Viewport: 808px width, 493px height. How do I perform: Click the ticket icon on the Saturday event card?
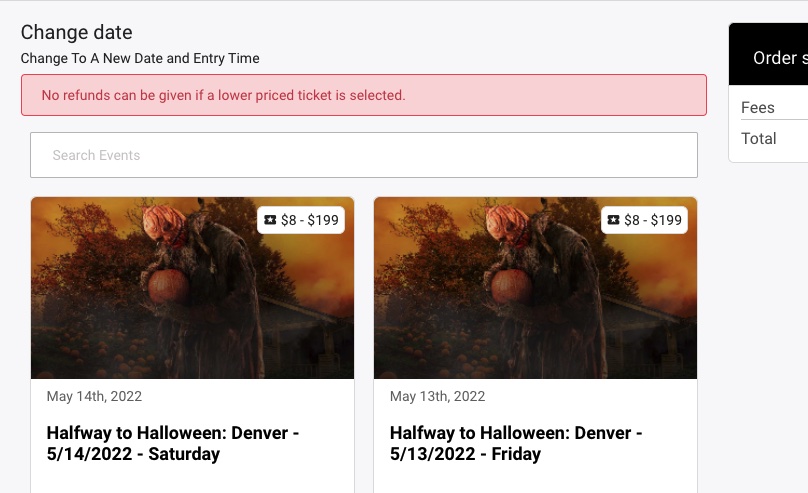[269, 220]
